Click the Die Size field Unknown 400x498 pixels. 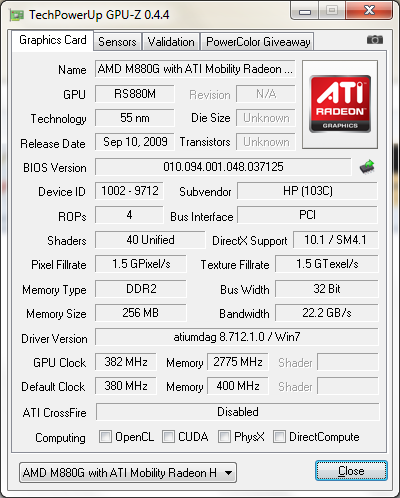pos(266,118)
